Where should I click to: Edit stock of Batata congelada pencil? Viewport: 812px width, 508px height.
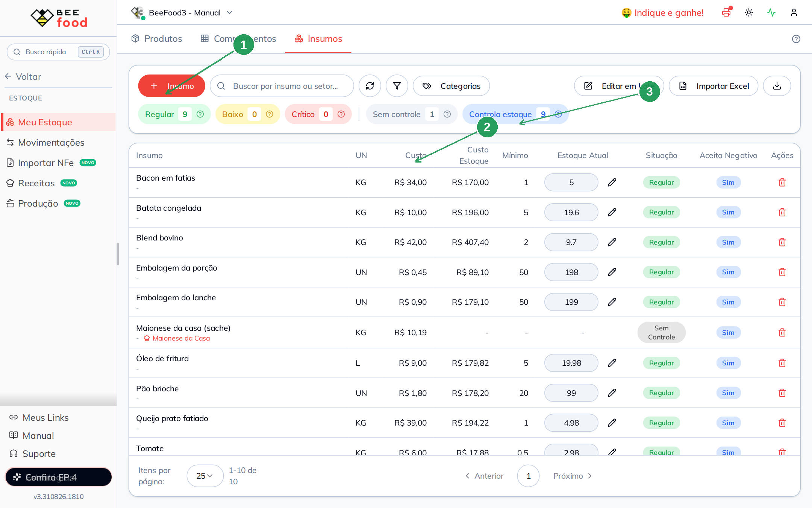[x=612, y=212]
